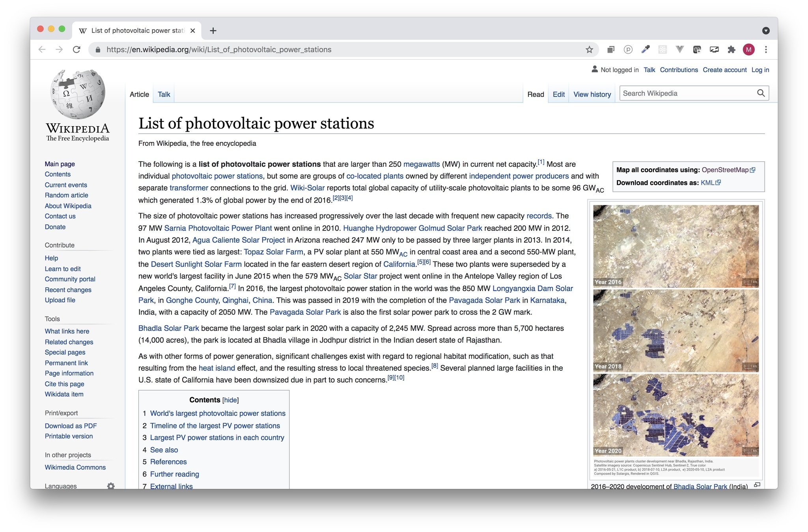Click into the Search Wikipedia field

click(686, 93)
